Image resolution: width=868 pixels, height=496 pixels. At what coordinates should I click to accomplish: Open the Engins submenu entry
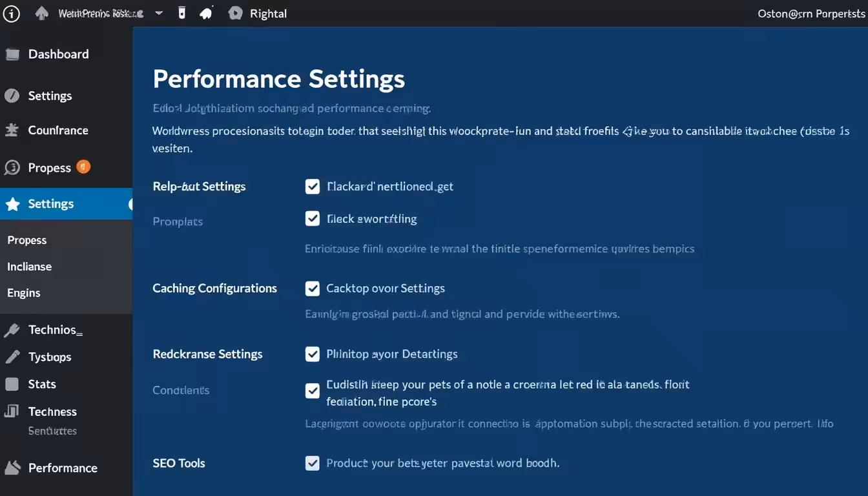coord(23,293)
